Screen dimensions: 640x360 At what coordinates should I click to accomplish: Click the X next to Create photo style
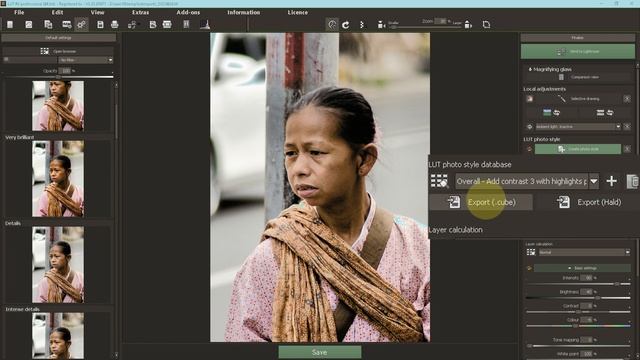tap(627, 149)
